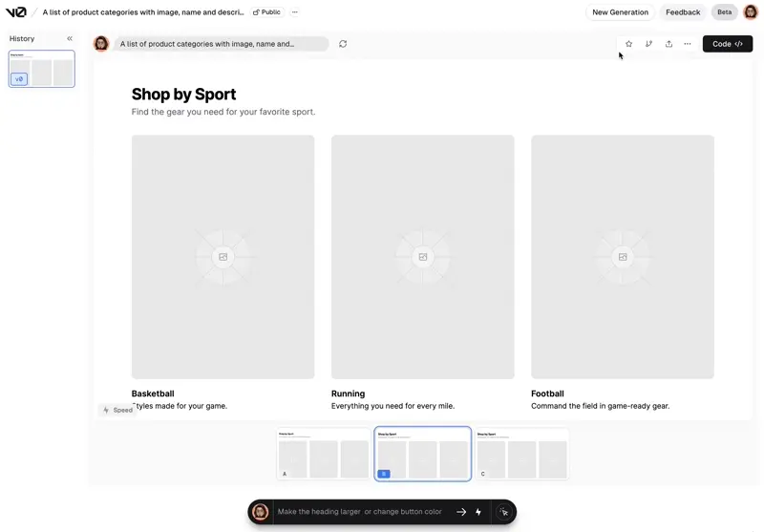Open the user avatar account menu
Screen dimensions: 764x532
[751, 12]
